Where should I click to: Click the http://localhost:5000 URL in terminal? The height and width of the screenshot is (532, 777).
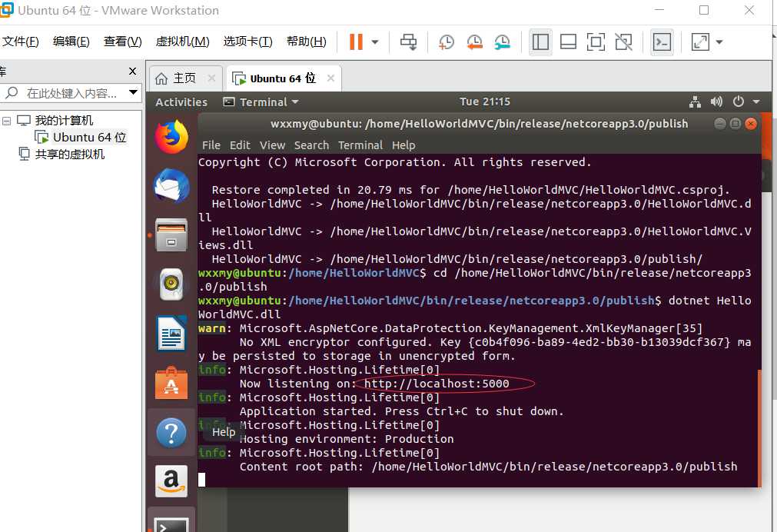point(437,384)
